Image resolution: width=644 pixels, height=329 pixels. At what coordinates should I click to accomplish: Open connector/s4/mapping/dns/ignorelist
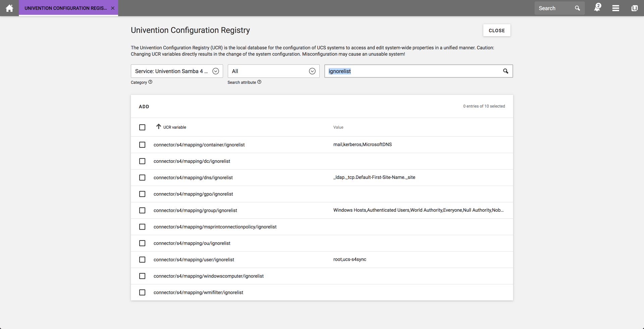click(193, 178)
